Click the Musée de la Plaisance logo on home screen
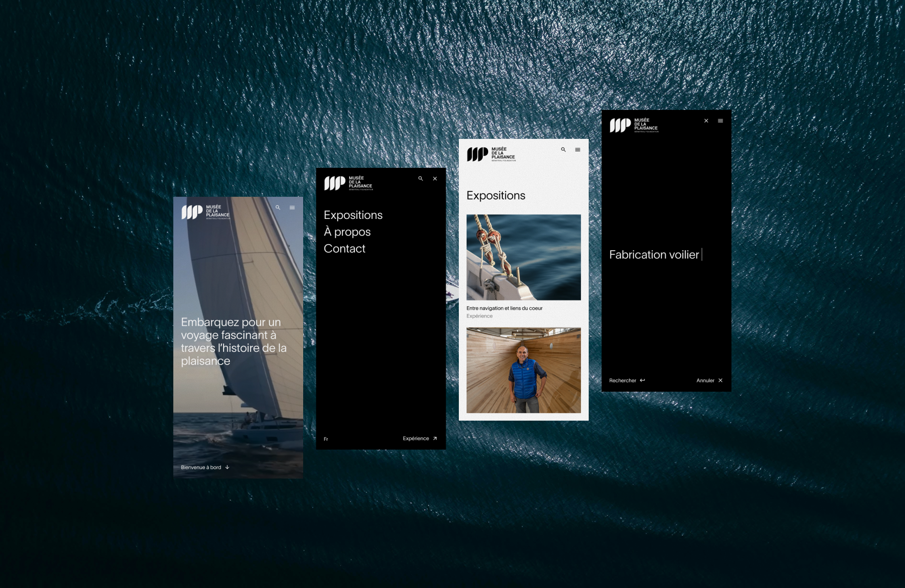905x588 pixels. coord(205,212)
